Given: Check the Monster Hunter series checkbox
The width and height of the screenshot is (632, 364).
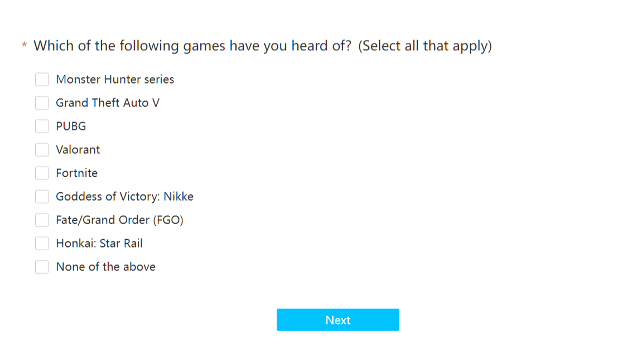Looking at the screenshot, I should pos(42,79).
